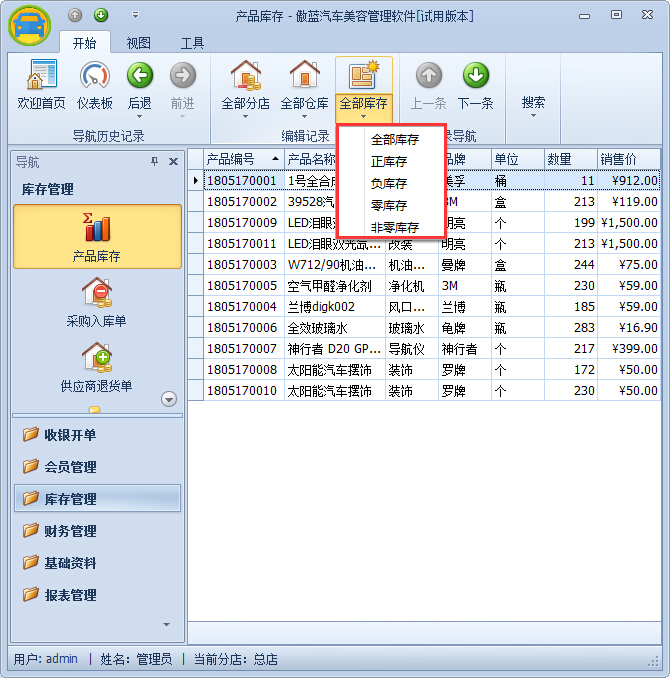Sort by 销售价 column header

click(x=628, y=159)
